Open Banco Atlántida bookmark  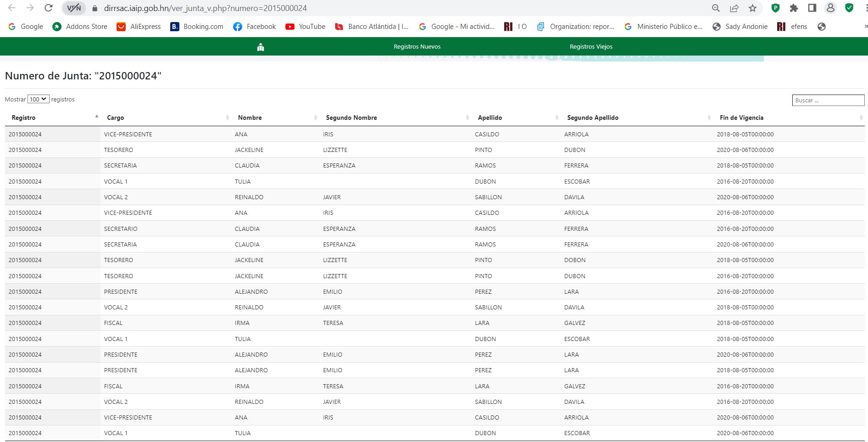[x=372, y=27]
